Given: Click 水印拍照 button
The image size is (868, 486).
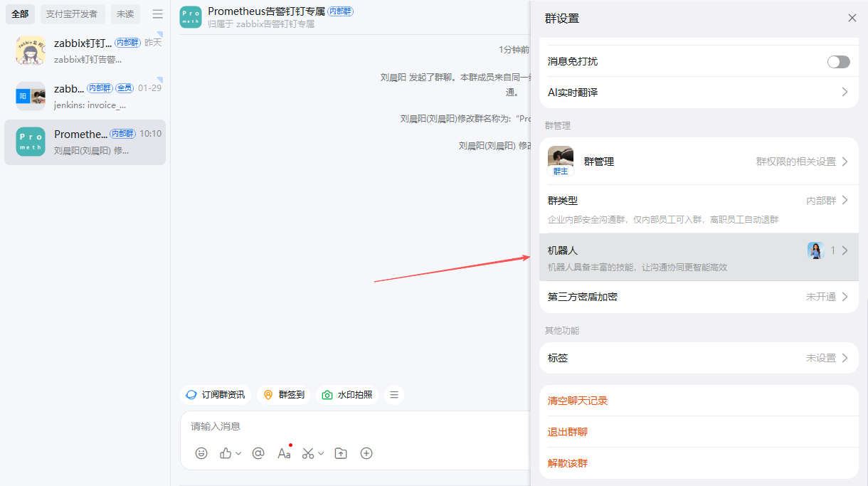Looking at the screenshot, I should (x=347, y=394).
